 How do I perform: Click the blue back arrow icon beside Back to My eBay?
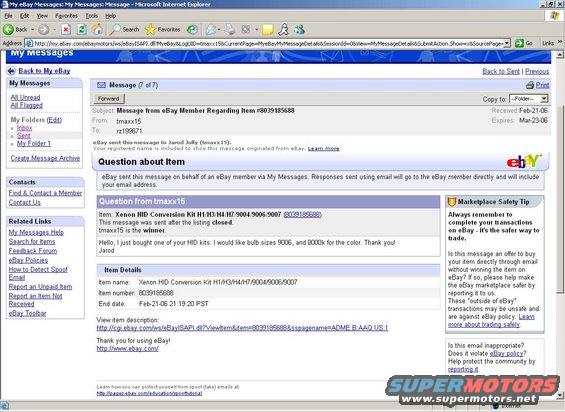point(11,71)
